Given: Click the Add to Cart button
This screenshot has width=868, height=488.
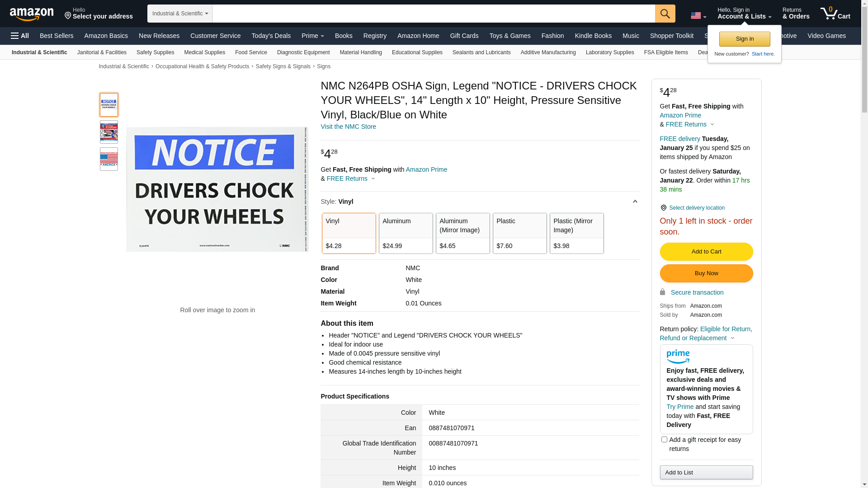Looking at the screenshot, I should pyautogui.click(x=706, y=252).
